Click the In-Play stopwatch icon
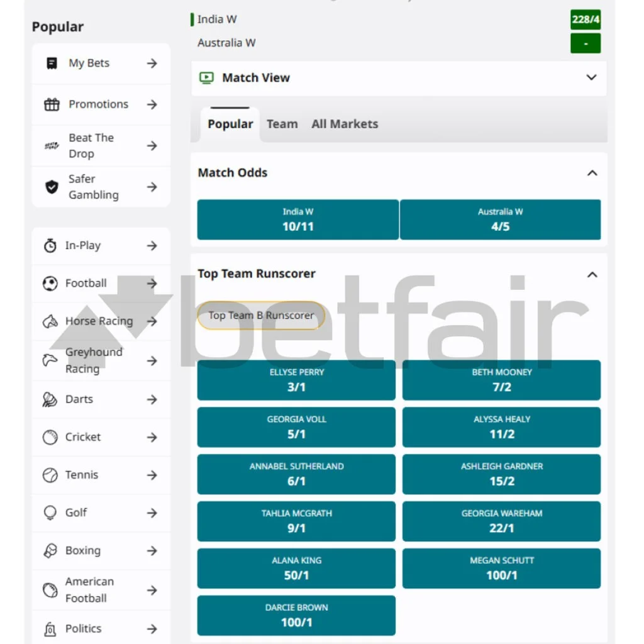Image resolution: width=644 pixels, height=644 pixels. point(50,246)
